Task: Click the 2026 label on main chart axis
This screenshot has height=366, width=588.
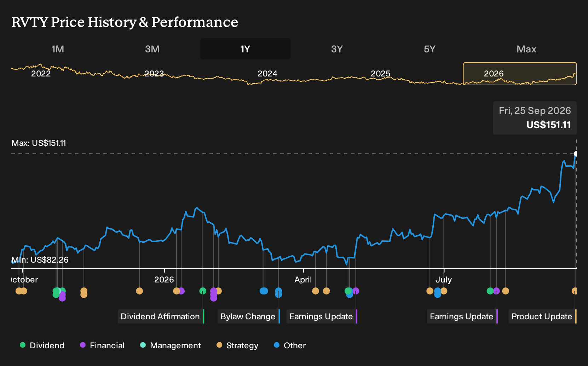Action: click(x=164, y=280)
